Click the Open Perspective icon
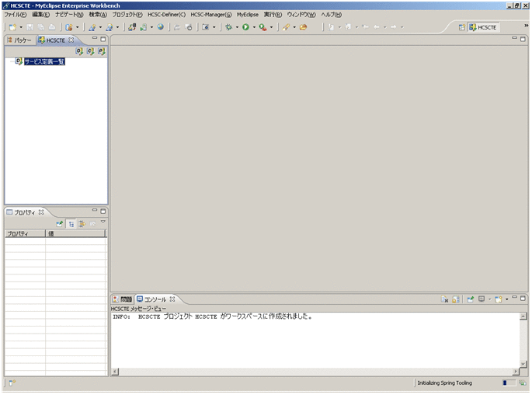 (462, 27)
